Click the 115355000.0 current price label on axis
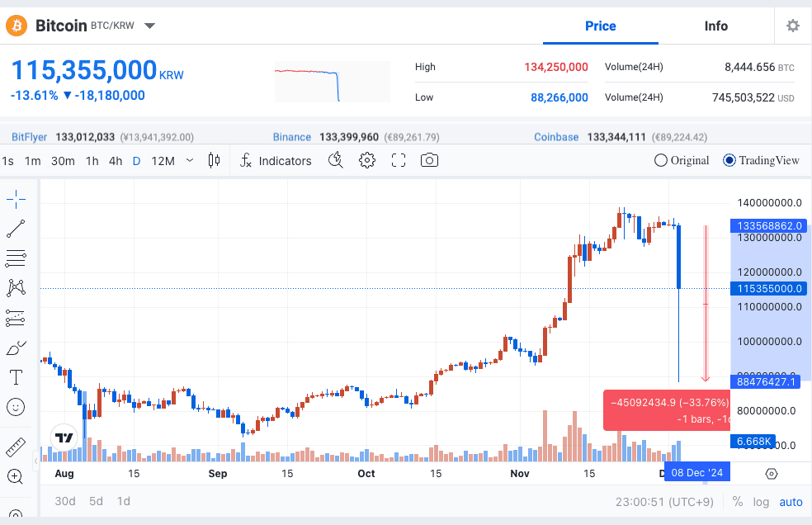 768,289
